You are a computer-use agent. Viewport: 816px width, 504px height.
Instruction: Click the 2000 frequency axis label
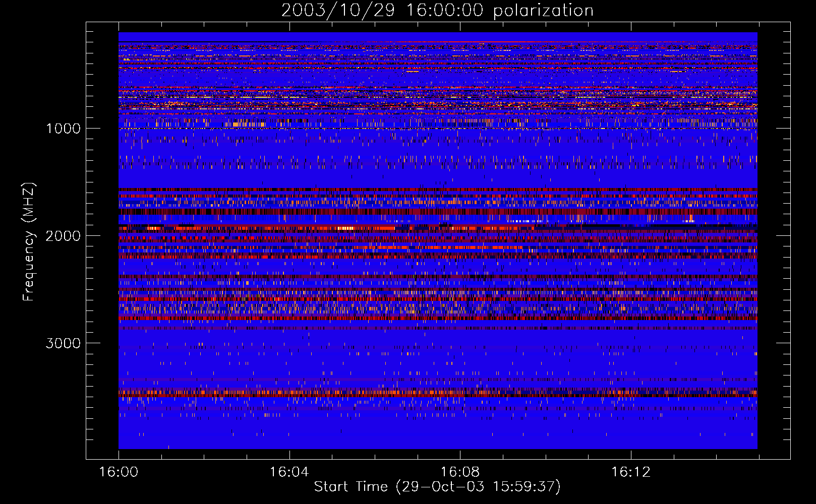(x=63, y=236)
